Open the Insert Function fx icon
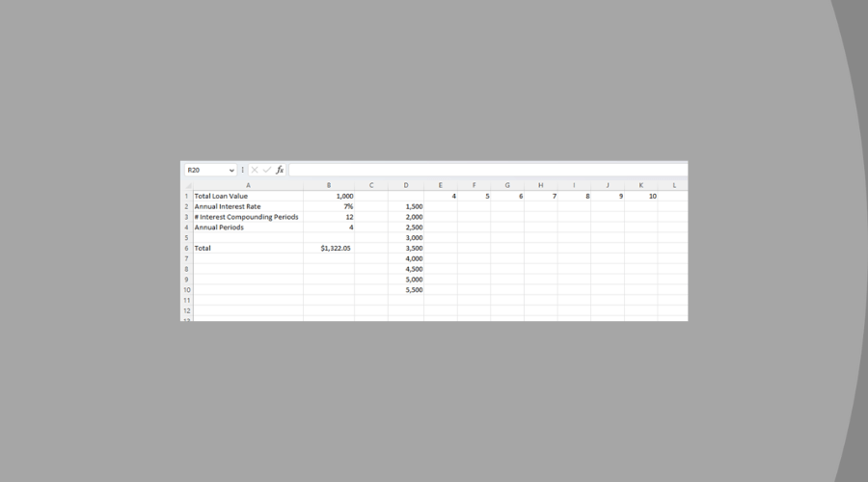 click(280, 170)
